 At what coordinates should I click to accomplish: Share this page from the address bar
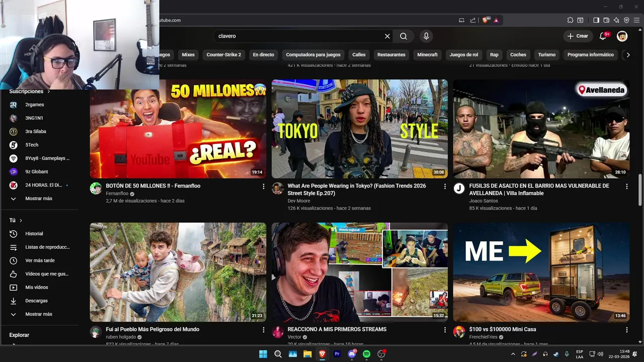473,20
